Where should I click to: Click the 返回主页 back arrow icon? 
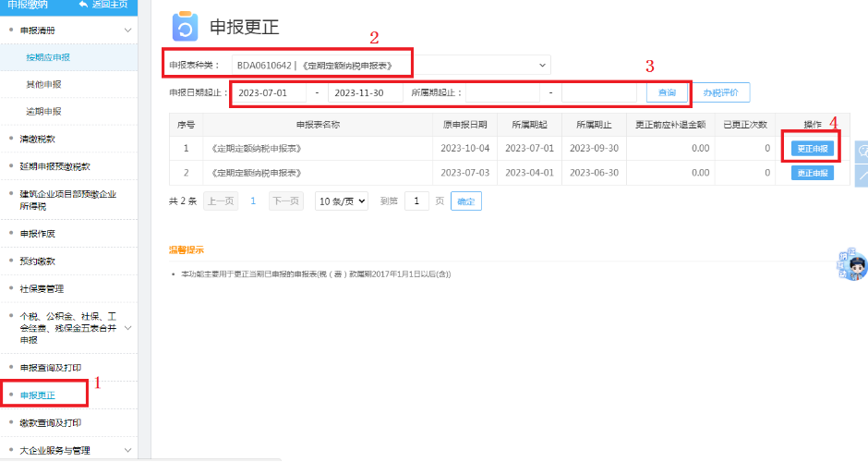pyautogui.click(x=84, y=5)
